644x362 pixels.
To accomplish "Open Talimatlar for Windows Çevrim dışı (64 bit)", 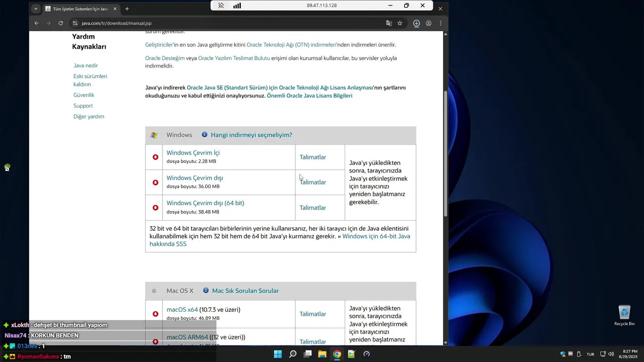I will [x=313, y=208].
